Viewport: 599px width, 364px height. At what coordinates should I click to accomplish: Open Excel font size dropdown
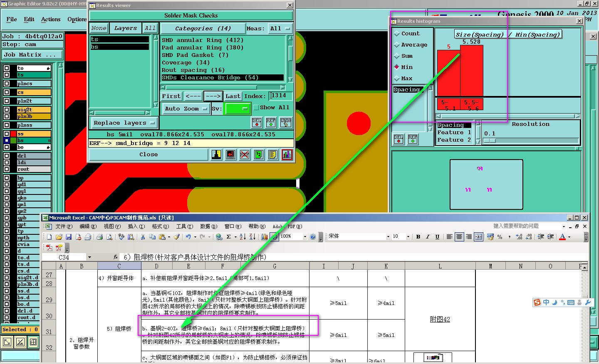tap(408, 237)
